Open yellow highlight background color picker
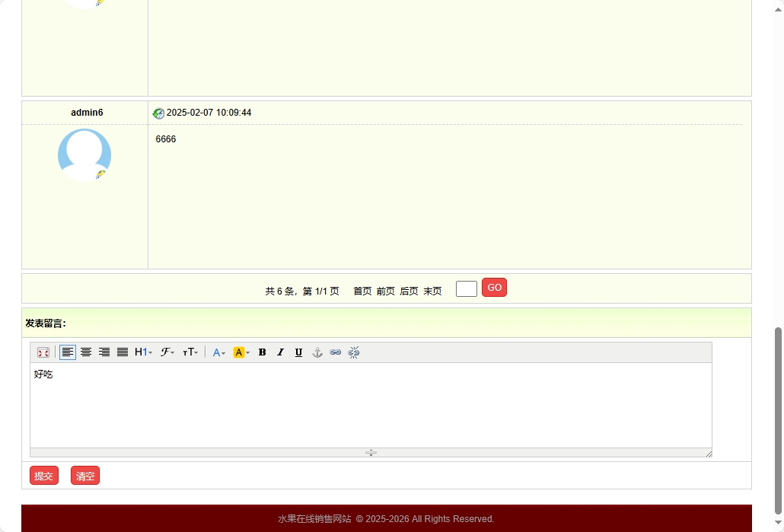 point(241,352)
